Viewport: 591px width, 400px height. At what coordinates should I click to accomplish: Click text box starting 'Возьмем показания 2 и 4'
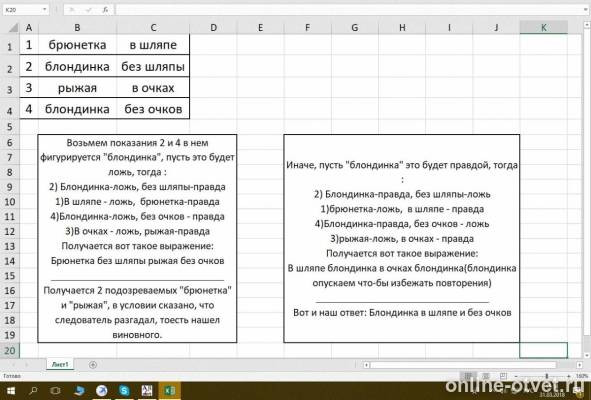137,238
